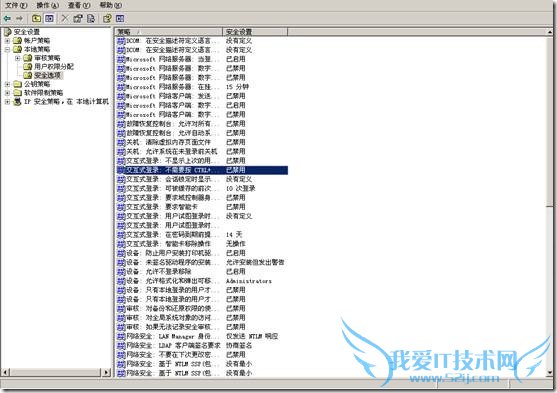Select 软件限制策略 in the tree
Image resolution: width=557 pixels, height=393 pixels.
pyautogui.click(x=43, y=93)
